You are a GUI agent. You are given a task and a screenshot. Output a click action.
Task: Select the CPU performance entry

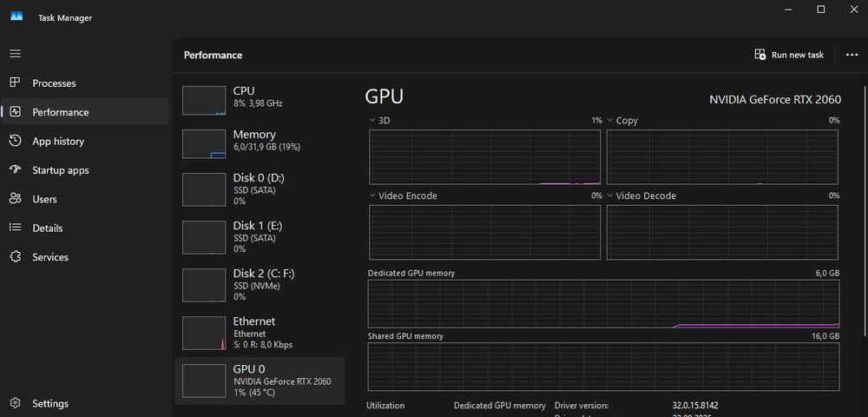(x=260, y=97)
